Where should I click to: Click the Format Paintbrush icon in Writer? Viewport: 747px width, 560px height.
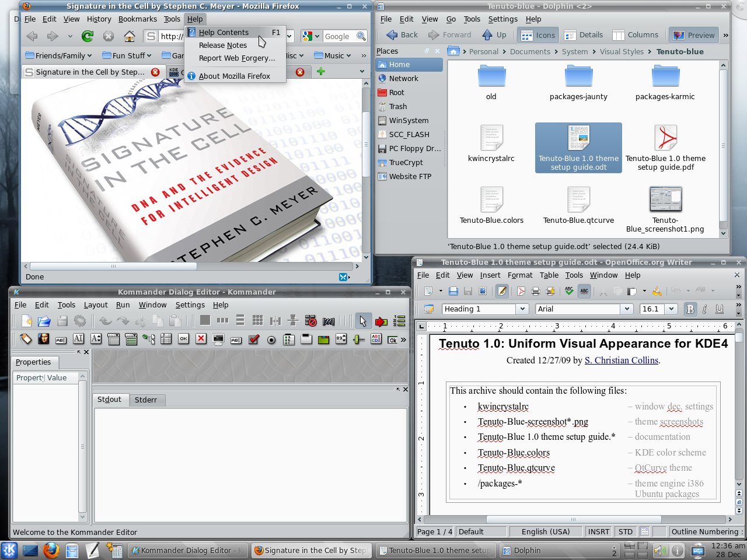(657, 290)
